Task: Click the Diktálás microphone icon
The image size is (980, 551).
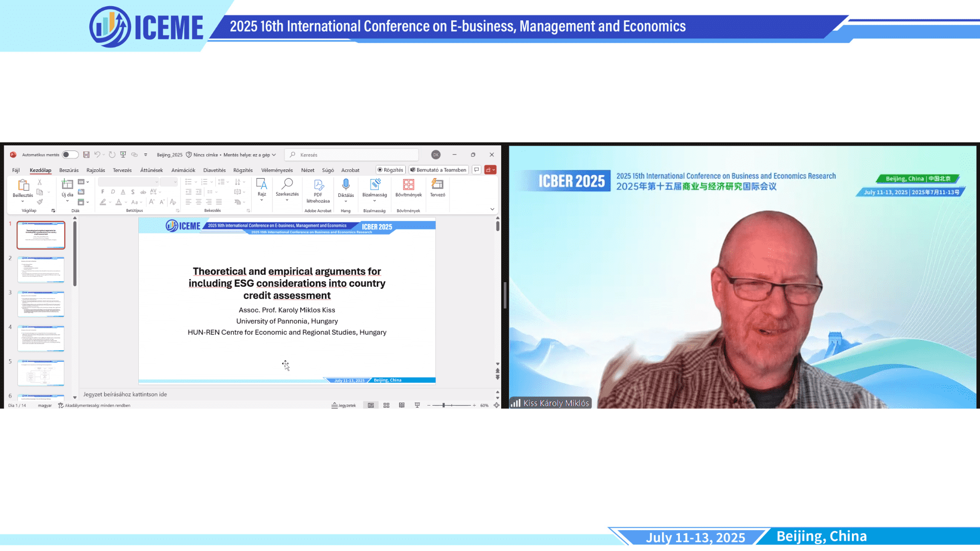Action: click(346, 185)
